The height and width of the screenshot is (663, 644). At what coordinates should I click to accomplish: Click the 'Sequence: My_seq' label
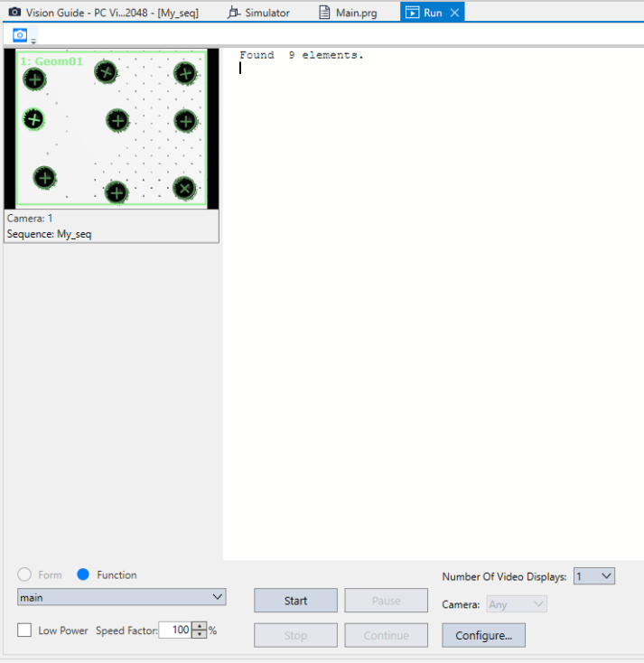tap(49, 234)
